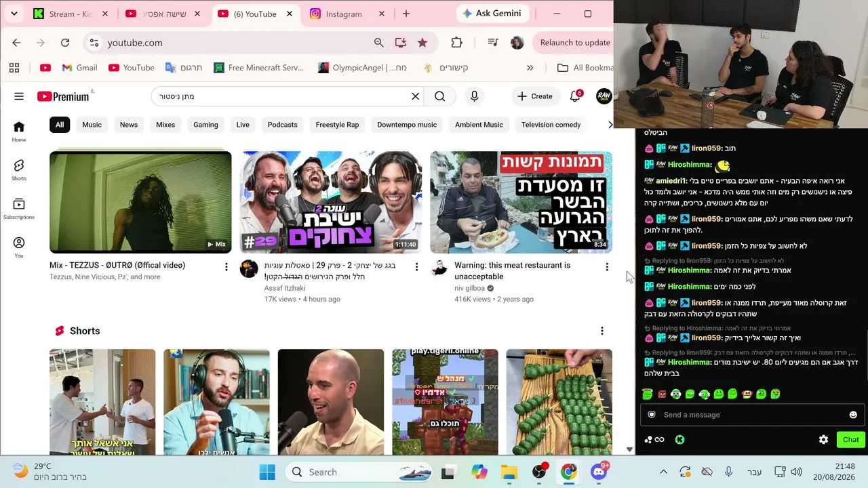The height and width of the screenshot is (488, 868).
Task: Select the Freestyle Rap chip
Action: pos(337,125)
